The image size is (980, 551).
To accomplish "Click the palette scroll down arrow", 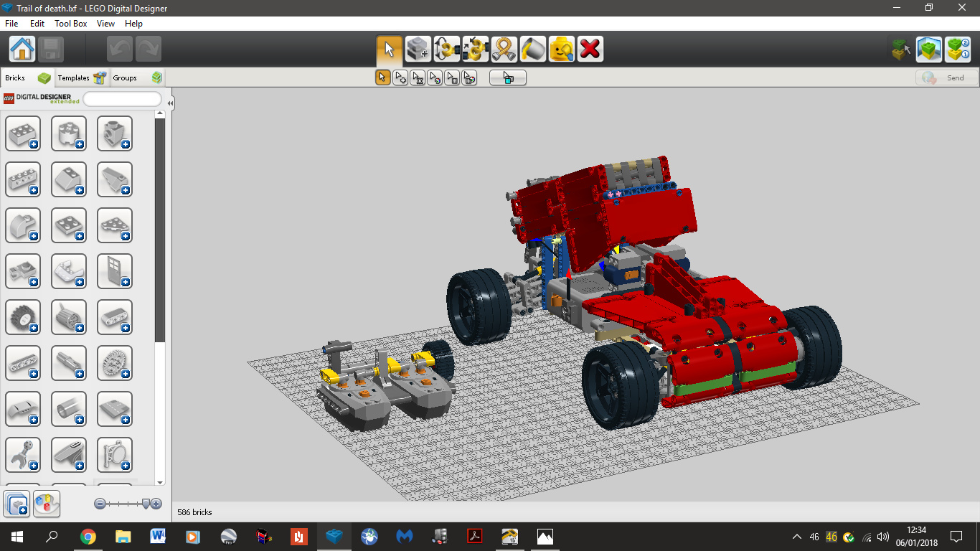I will coord(160,482).
